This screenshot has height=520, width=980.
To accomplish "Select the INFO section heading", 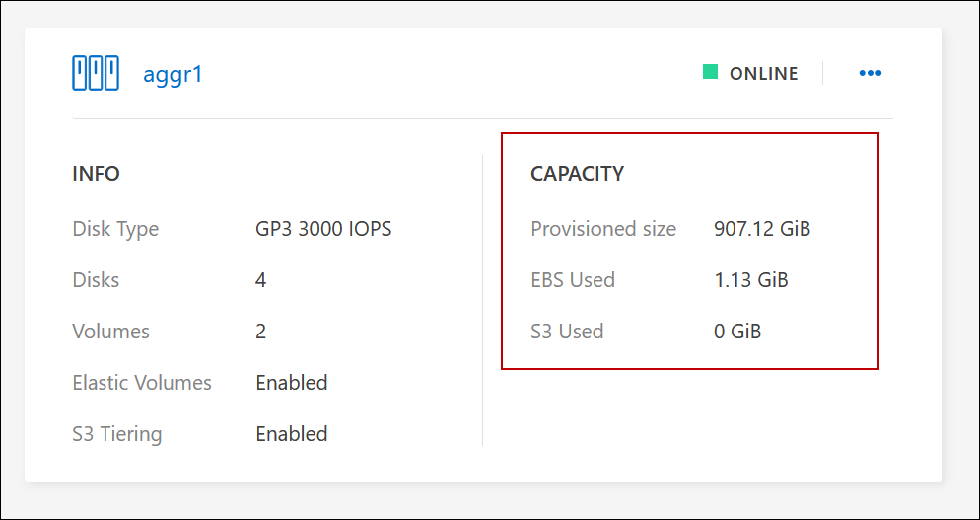I will (96, 174).
